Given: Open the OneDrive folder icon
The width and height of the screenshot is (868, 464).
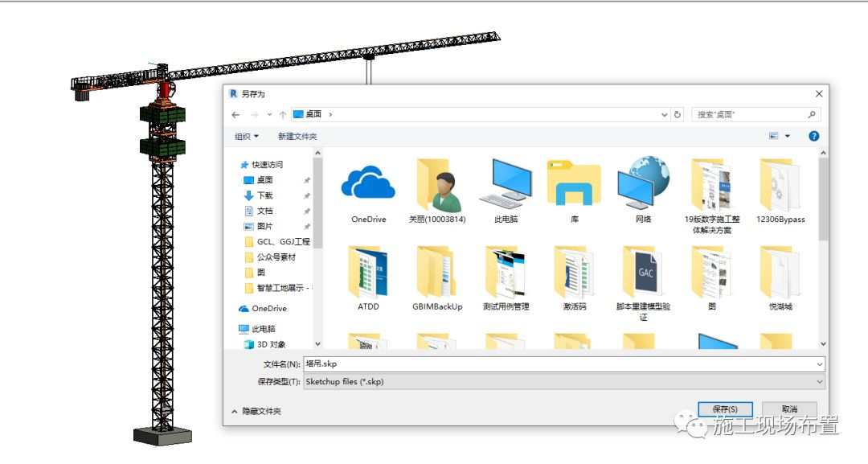Looking at the screenshot, I should tap(368, 191).
